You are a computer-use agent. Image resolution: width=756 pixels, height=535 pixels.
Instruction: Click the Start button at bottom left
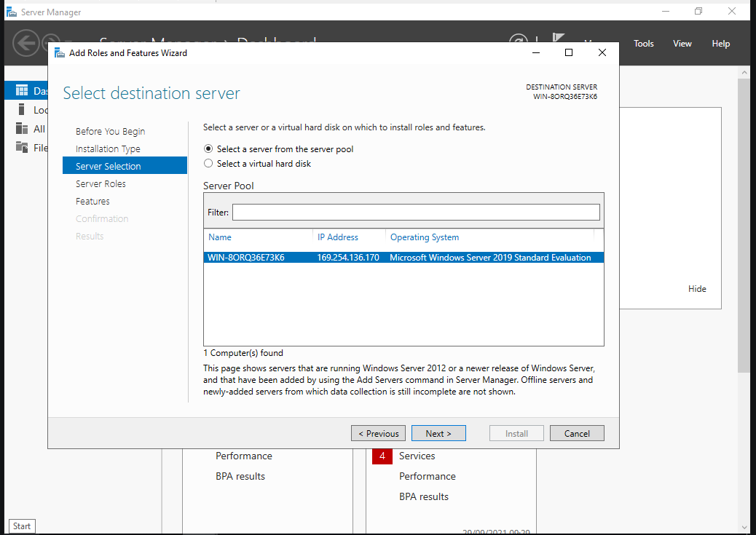tap(22, 526)
